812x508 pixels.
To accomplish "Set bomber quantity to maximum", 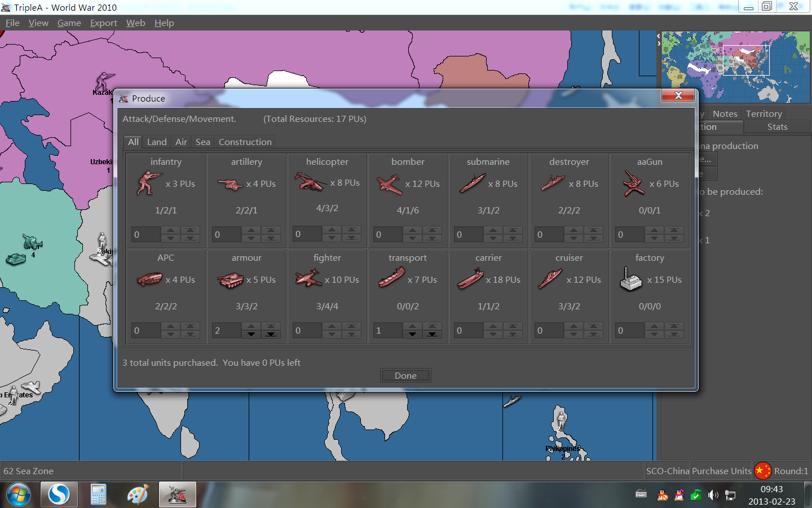I will (433, 230).
